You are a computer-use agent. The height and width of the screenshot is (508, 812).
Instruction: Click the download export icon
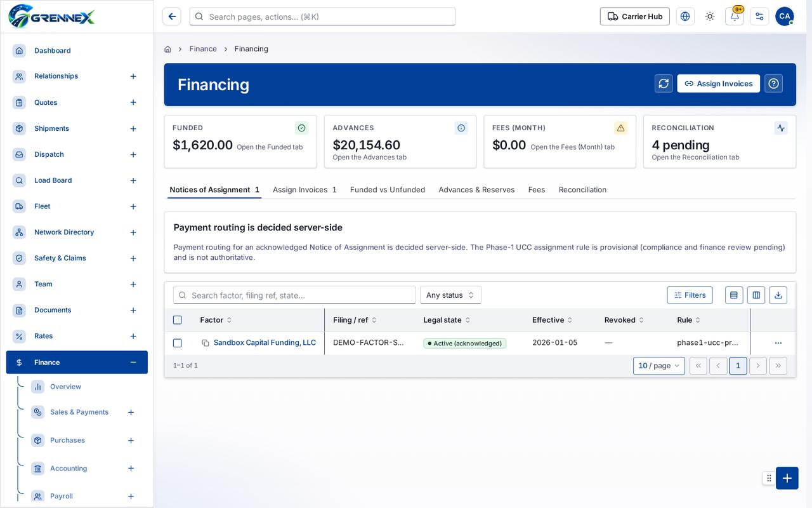[x=778, y=295]
